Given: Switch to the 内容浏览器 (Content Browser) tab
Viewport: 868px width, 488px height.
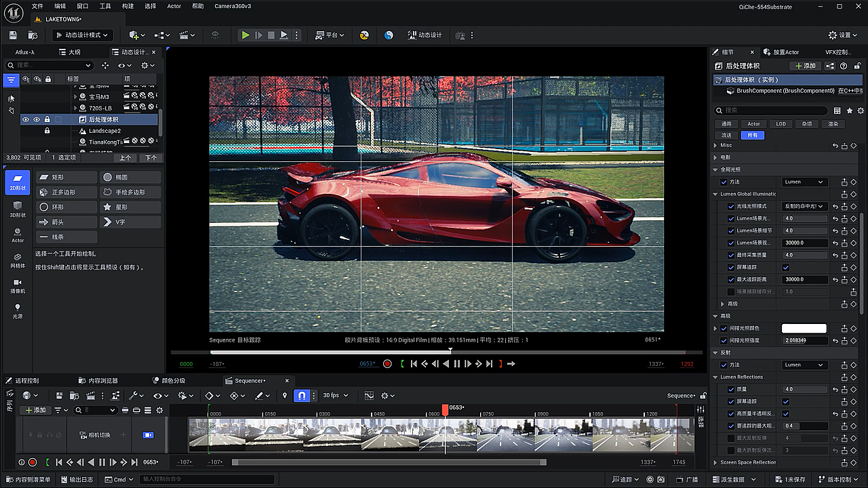Looking at the screenshot, I should [x=98, y=381].
